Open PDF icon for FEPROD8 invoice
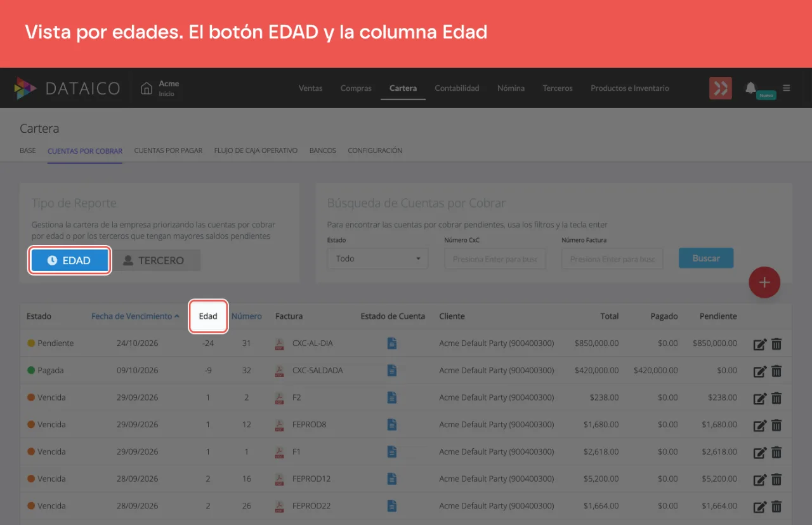812x525 pixels. tap(279, 425)
